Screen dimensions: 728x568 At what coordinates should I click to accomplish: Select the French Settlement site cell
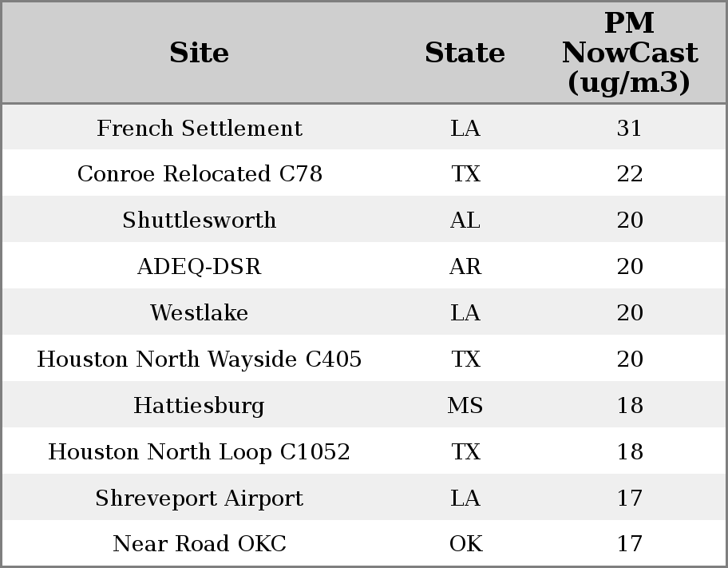pyautogui.click(x=199, y=128)
